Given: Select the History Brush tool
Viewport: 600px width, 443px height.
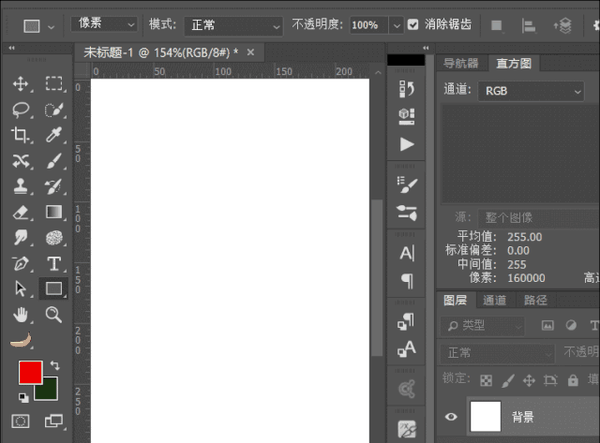Looking at the screenshot, I should [x=54, y=186].
